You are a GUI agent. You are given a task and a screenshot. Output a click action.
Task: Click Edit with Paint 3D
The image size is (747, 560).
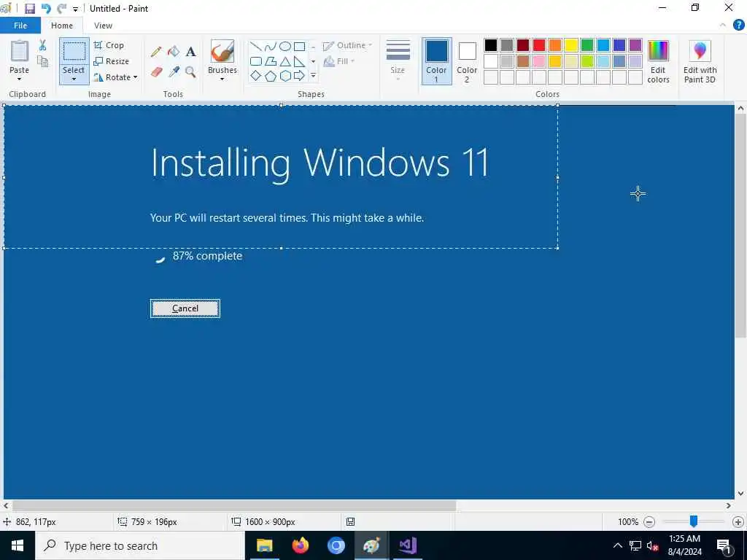click(700, 62)
